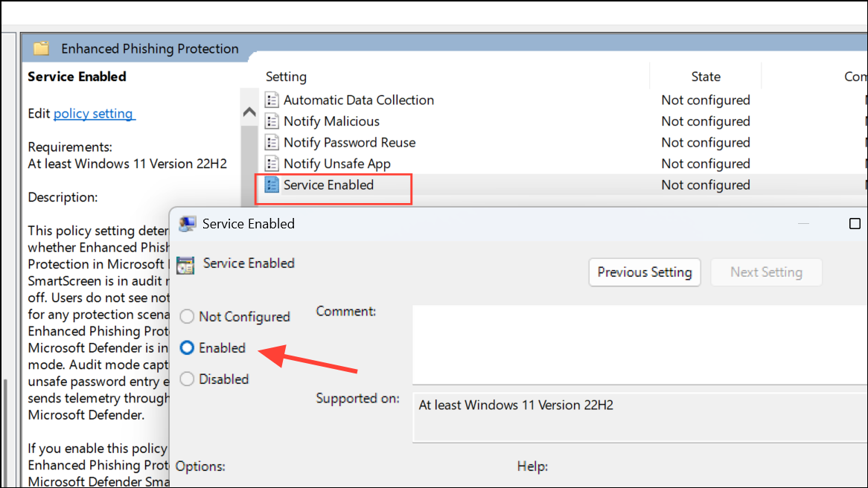Click the Not configured state of Service Enabled
868x488 pixels.
pyautogui.click(x=705, y=184)
